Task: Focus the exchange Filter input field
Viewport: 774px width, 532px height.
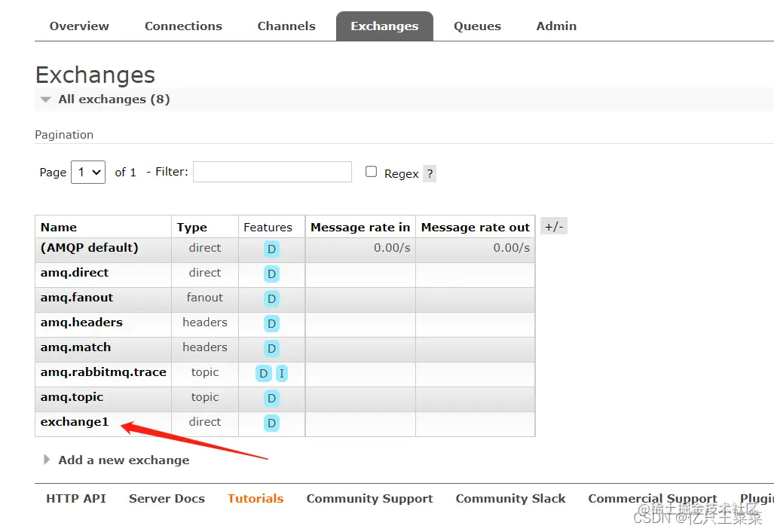Action: point(273,172)
